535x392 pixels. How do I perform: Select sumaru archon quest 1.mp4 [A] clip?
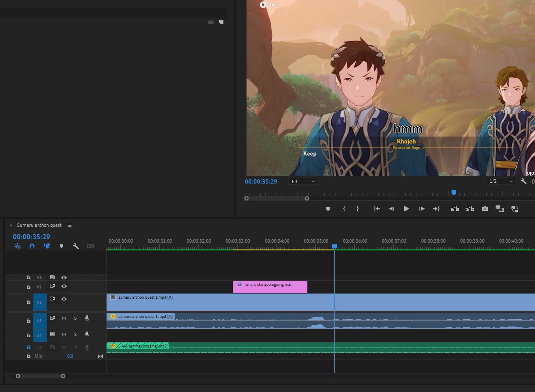coord(321,321)
